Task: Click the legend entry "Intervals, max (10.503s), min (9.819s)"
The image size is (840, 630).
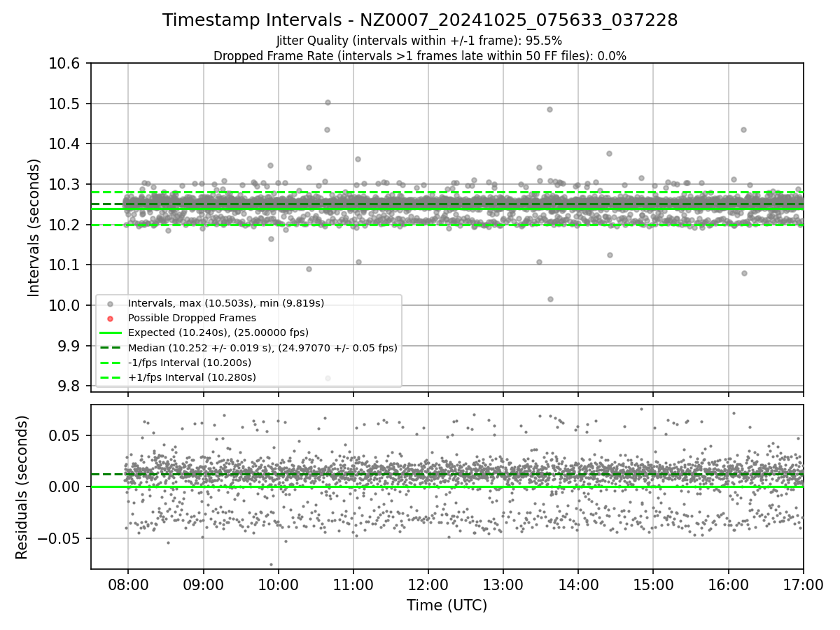Action: pos(226,303)
